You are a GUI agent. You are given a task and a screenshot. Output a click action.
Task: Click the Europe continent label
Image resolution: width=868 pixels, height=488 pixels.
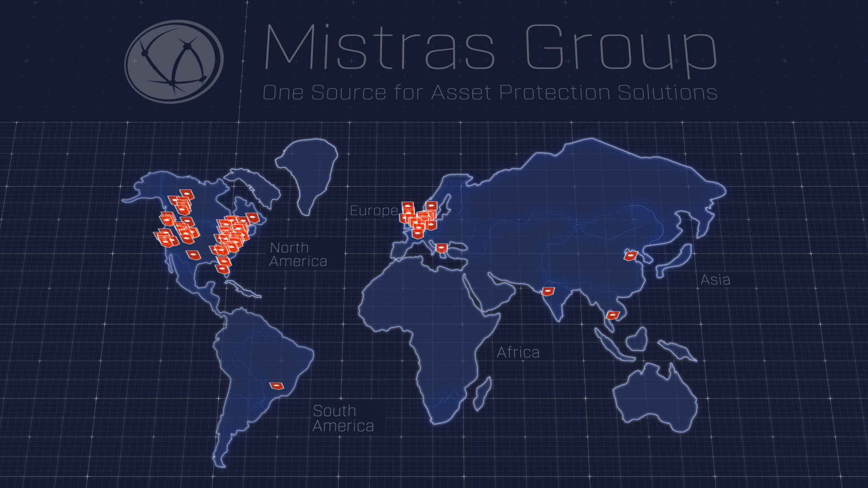coord(374,211)
